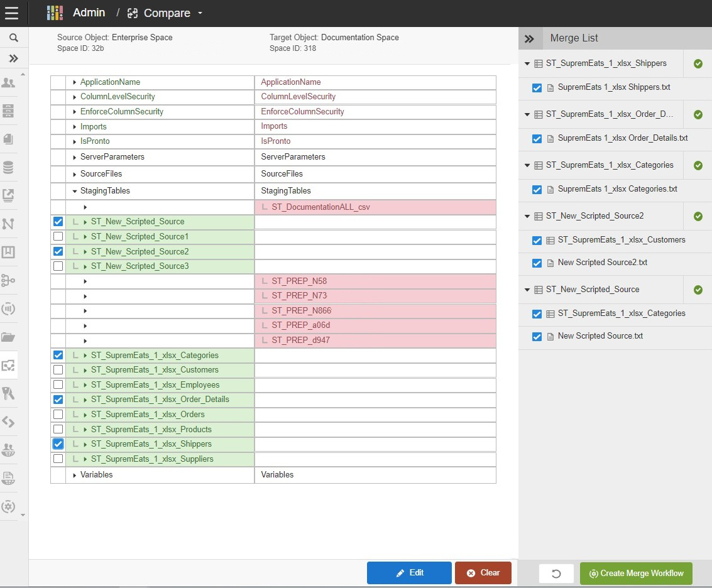Uncheck New Scripted Source2.txt in Merge List
This screenshot has height=588, width=712.
(537, 263)
